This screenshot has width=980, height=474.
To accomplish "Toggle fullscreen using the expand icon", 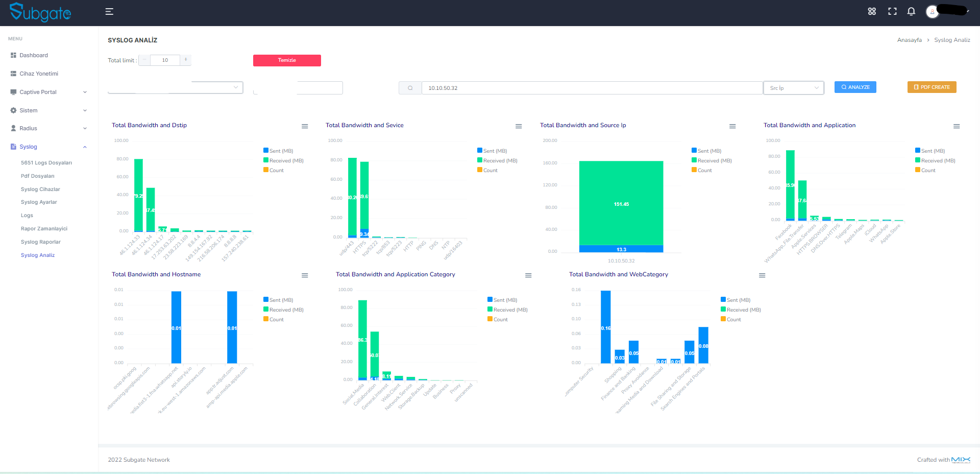I will coord(892,11).
